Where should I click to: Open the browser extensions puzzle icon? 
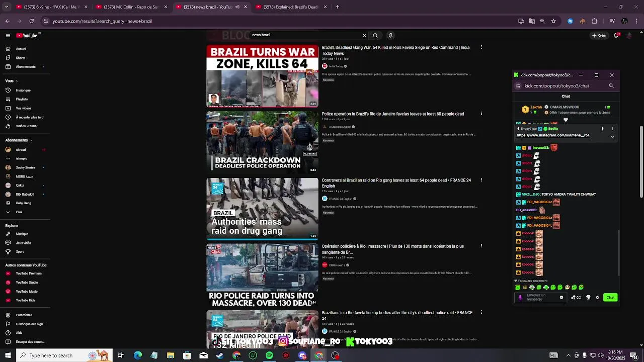[595, 21]
